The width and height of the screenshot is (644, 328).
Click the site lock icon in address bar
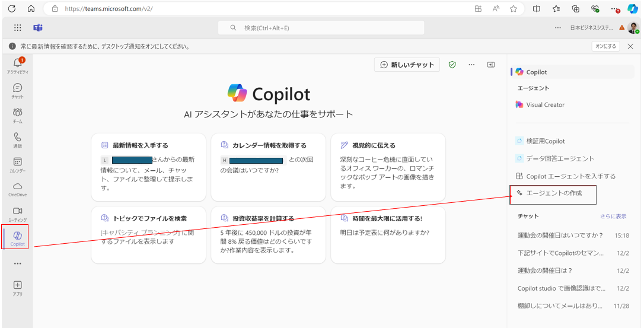click(x=56, y=9)
